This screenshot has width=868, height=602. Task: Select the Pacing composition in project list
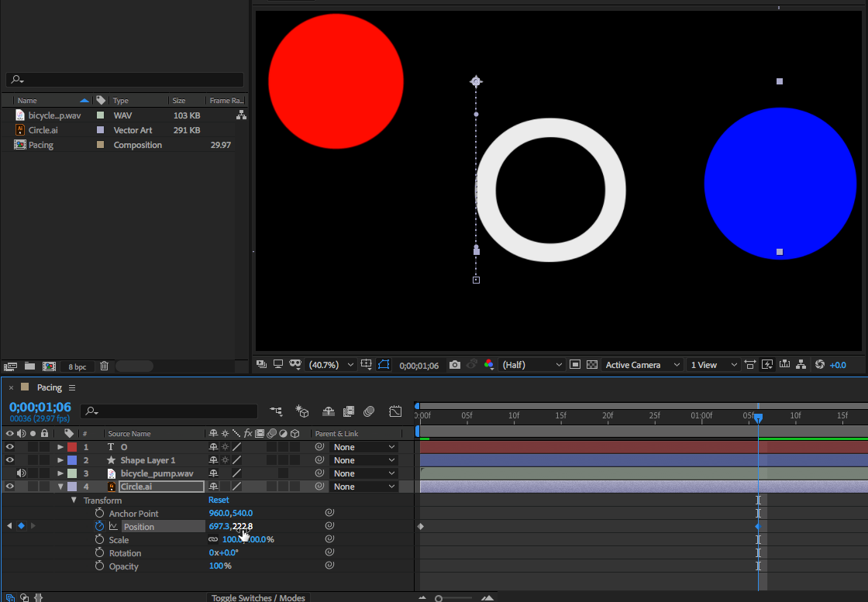coord(41,145)
